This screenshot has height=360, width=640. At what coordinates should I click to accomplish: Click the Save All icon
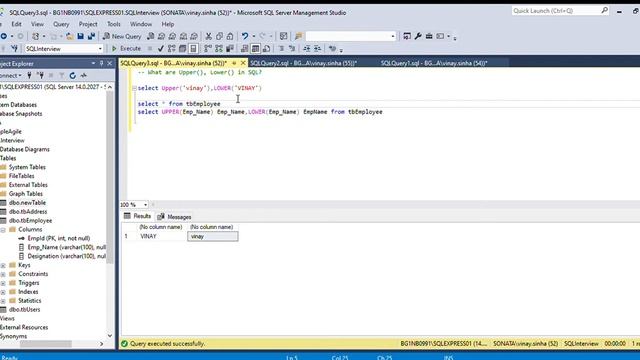tap(91, 36)
